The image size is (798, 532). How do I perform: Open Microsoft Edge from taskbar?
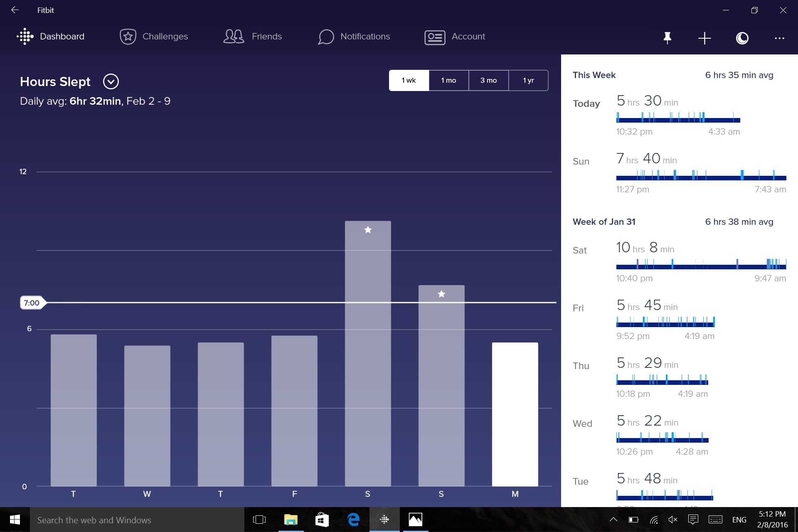[x=353, y=520]
